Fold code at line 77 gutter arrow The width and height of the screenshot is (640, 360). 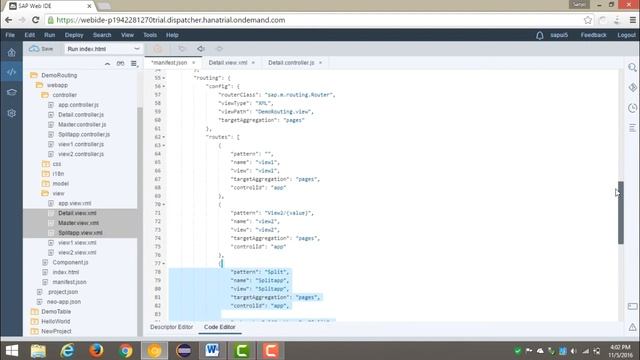[x=164, y=264]
